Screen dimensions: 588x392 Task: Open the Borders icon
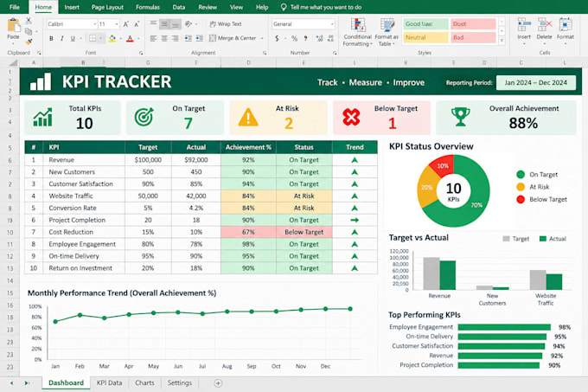(x=93, y=38)
